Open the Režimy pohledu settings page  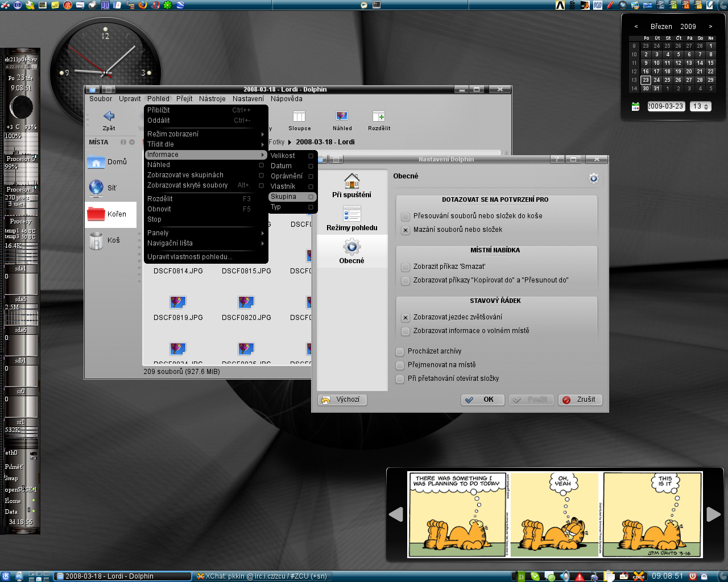(351, 219)
